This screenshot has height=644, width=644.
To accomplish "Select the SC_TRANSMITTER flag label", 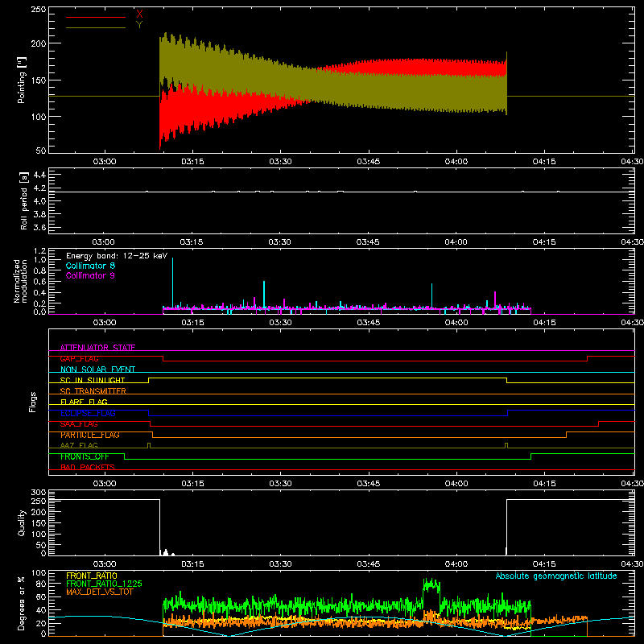I will 93,391.
